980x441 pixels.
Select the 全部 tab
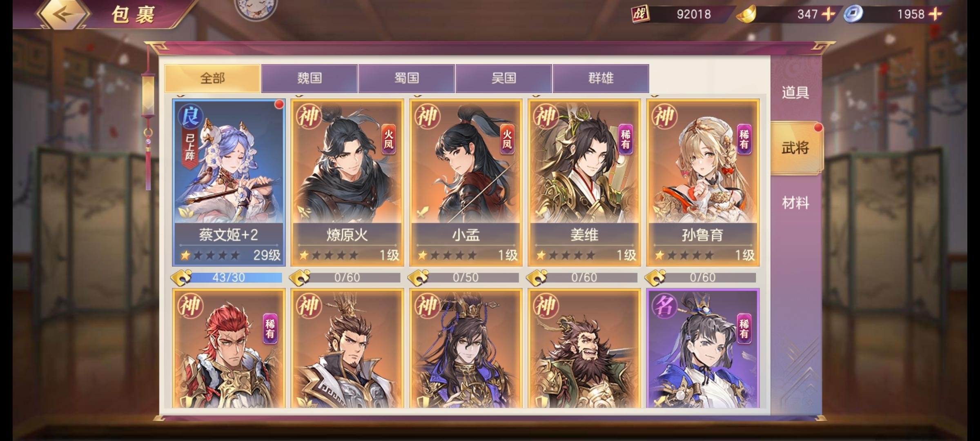pos(212,78)
